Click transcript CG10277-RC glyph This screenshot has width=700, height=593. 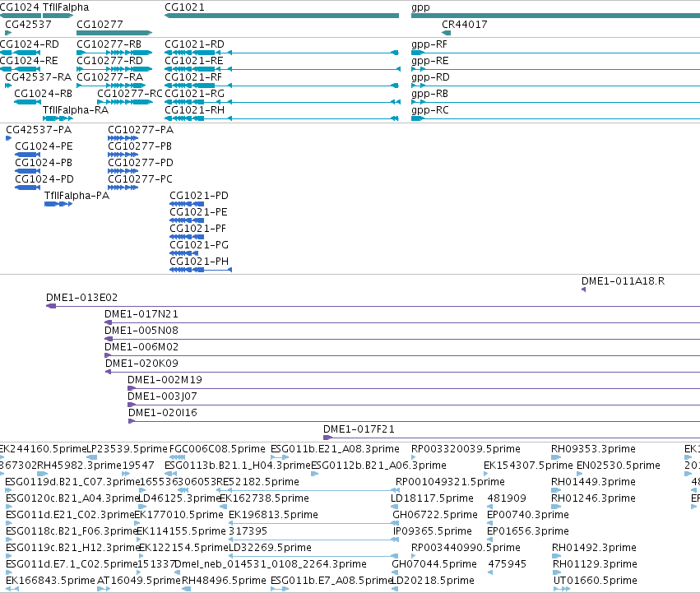point(124,102)
